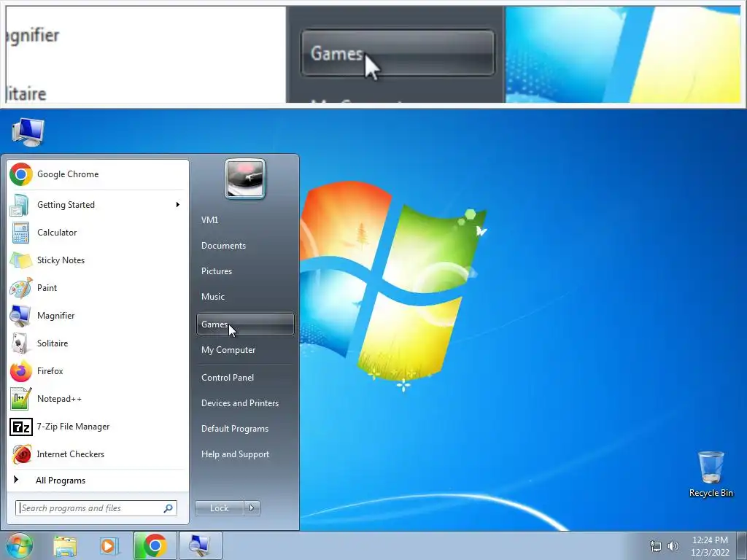This screenshot has width=747, height=560.
Task: Click the user account picture
Action: 245,179
